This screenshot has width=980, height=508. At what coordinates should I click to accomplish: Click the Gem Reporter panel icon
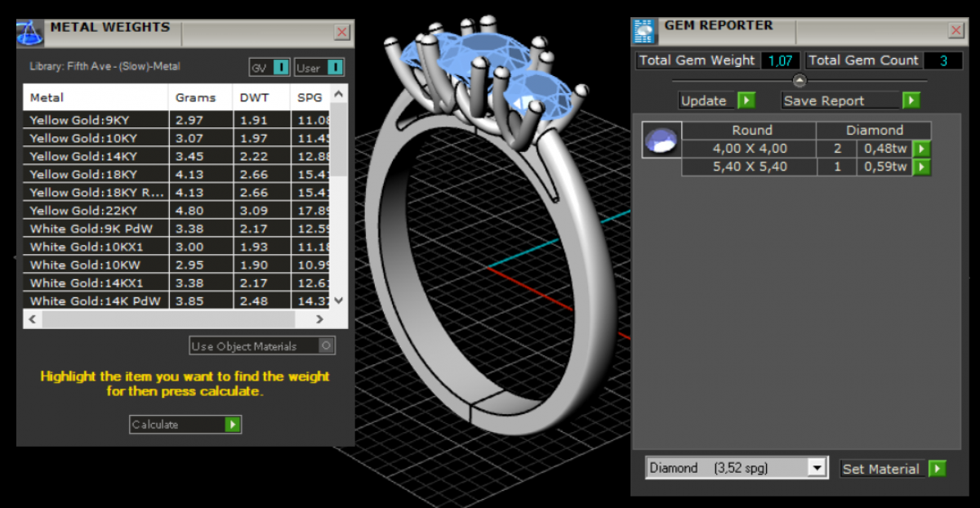pos(645,31)
